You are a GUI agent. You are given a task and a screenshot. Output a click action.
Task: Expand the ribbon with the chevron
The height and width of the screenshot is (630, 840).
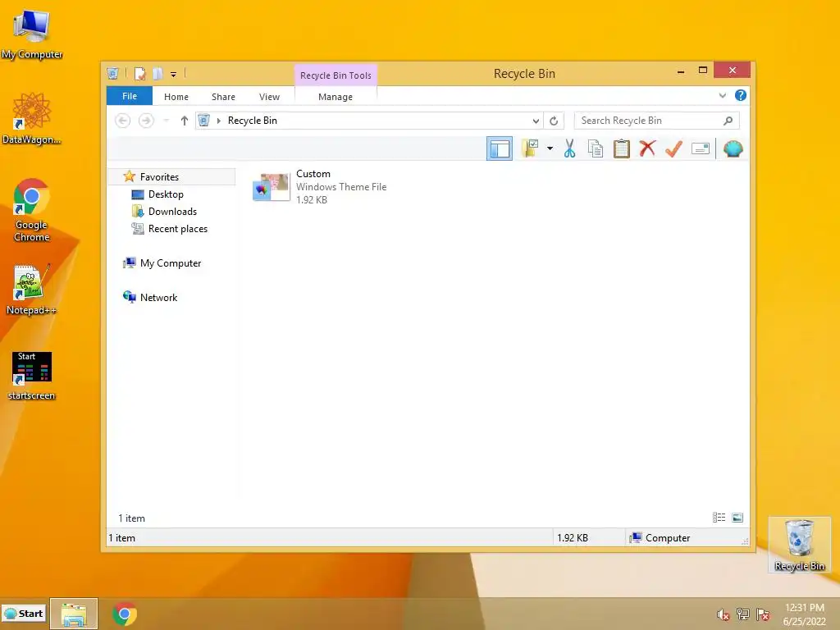[x=723, y=96]
